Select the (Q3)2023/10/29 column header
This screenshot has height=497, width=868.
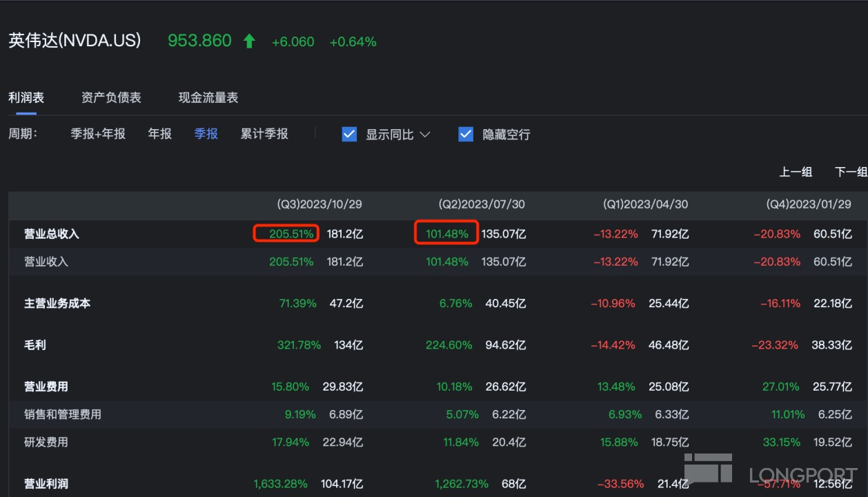pyautogui.click(x=319, y=204)
